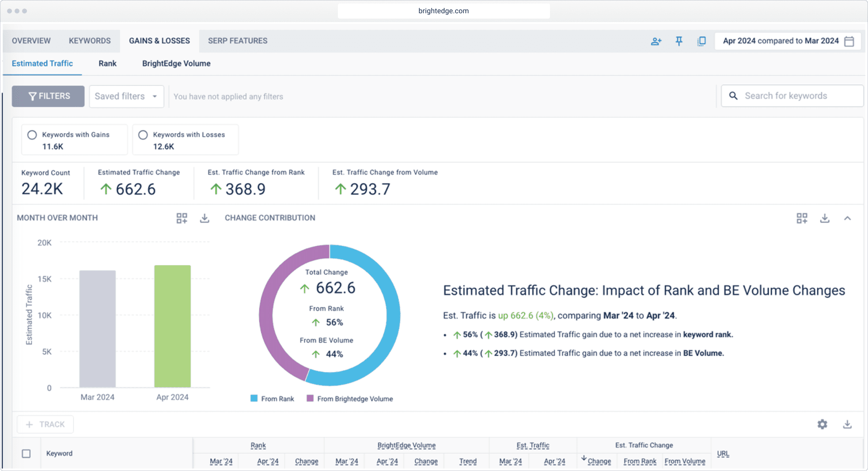Switch to BrightEdge Volume sub-tab
The height and width of the screenshot is (471, 868).
click(176, 64)
